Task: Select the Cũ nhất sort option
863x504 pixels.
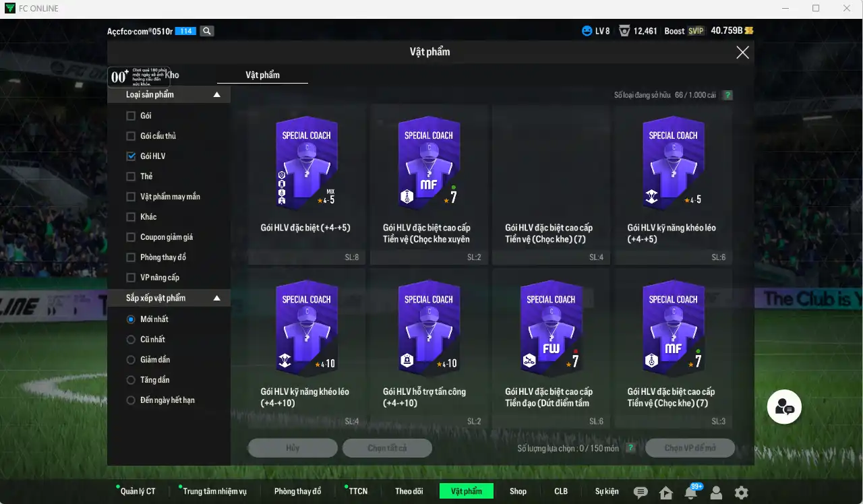Action: point(131,340)
